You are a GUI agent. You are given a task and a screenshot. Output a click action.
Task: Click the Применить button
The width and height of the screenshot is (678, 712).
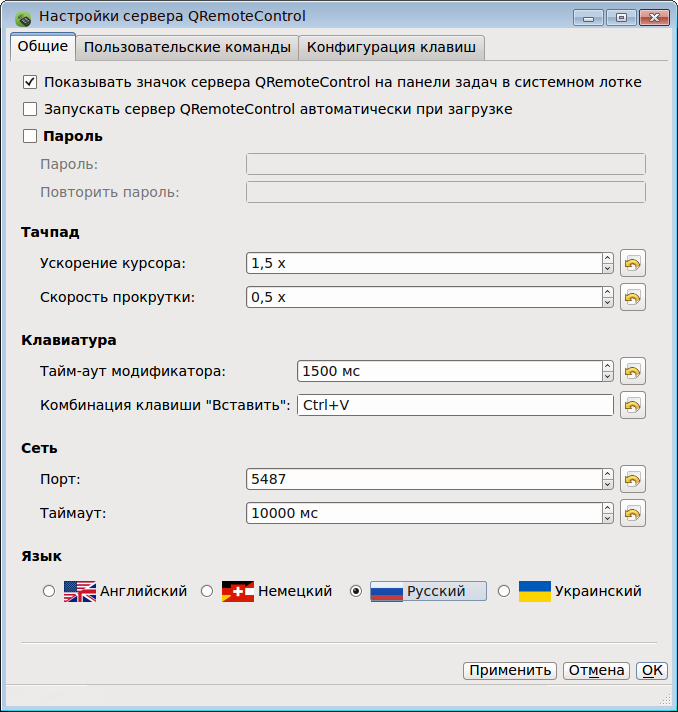click(x=510, y=670)
